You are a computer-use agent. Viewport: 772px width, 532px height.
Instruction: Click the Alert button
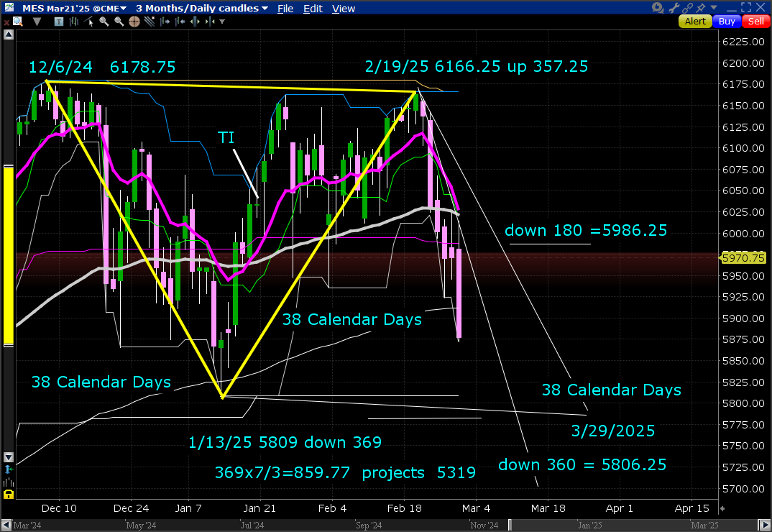point(695,21)
